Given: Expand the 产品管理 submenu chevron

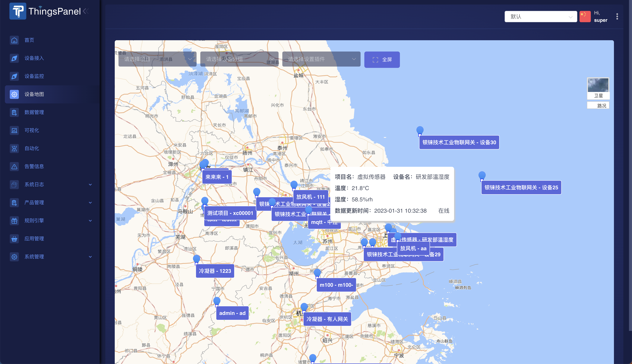Looking at the screenshot, I should click(90, 202).
